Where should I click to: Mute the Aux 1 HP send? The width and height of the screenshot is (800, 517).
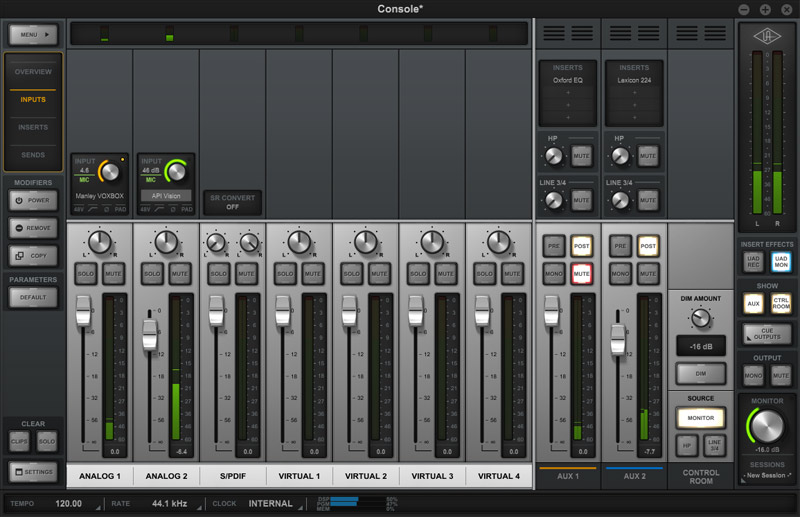point(581,156)
